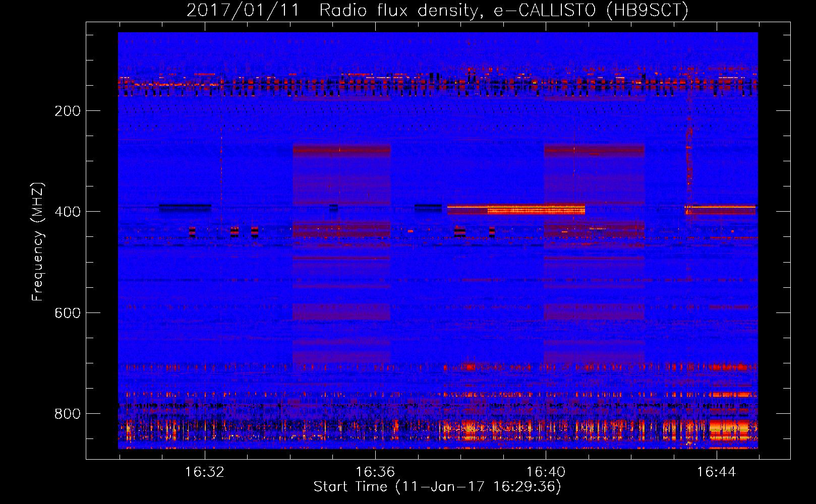Screen dimensions: 816x504
Task: Click the bright yellow 400 MHz emission band near 16:39
Action: pyautogui.click(x=516, y=209)
